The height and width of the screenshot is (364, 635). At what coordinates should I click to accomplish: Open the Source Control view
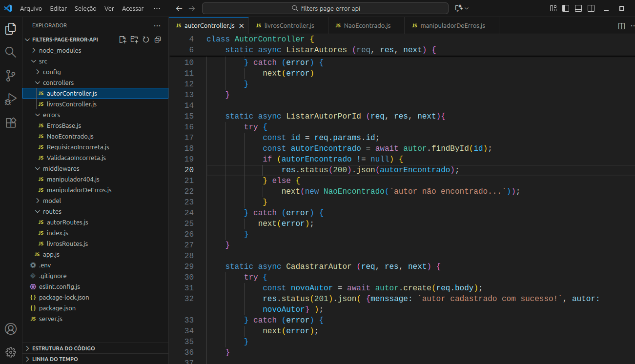(x=11, y=76)
